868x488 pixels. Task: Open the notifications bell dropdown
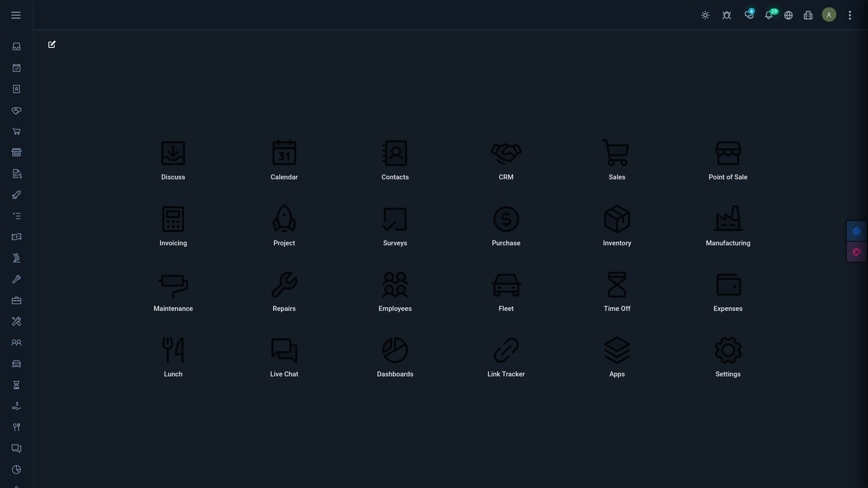click(769, 15)
